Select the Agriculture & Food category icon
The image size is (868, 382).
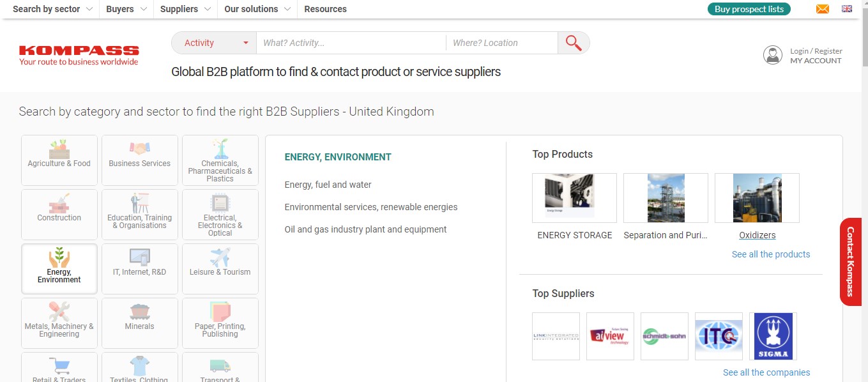pyautogui.click(x=59, y=150)
